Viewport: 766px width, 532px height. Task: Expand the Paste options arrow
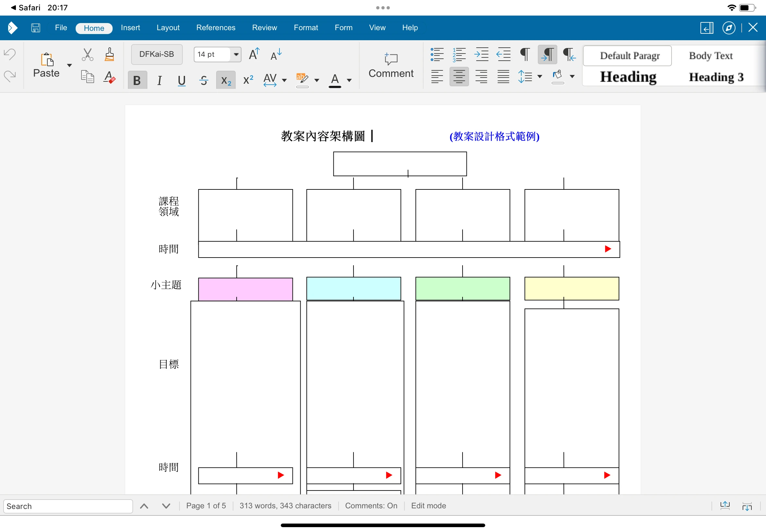point(69,65)
